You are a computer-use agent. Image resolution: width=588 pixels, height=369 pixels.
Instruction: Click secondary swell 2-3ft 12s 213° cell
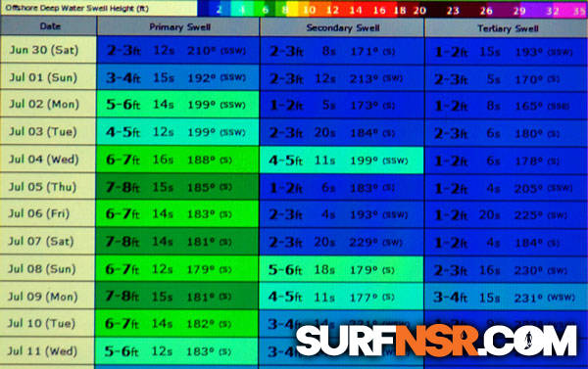point(342,78)
